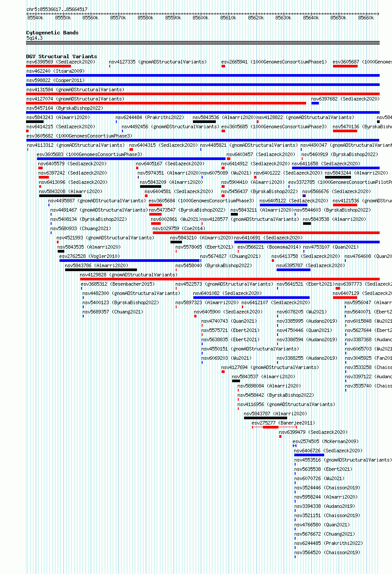Click the blue bar under nsv6411658 (Sedlazeck2020)
Screen dimensions: 392x574
pyautogui.click(x=336, y=168)
